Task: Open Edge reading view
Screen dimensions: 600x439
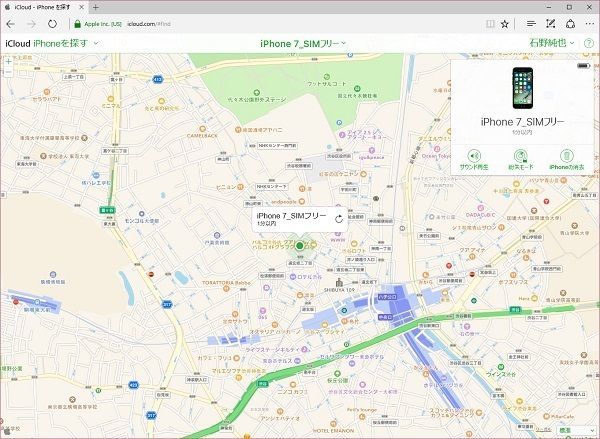Action: click(490, 24)
